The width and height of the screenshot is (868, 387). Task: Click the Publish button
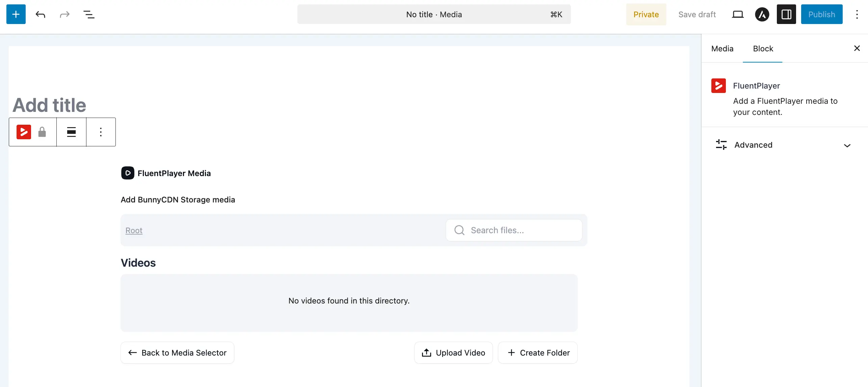coord(822,14)
